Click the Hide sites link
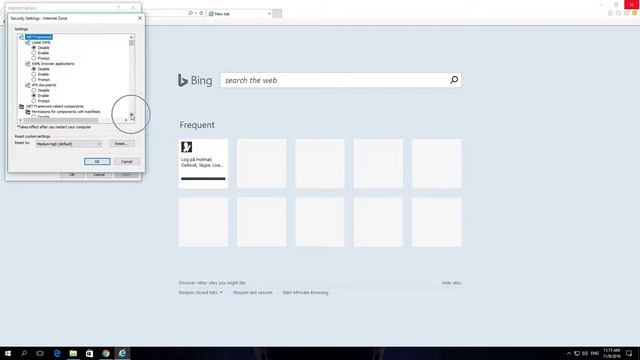 tap(451, 283)
